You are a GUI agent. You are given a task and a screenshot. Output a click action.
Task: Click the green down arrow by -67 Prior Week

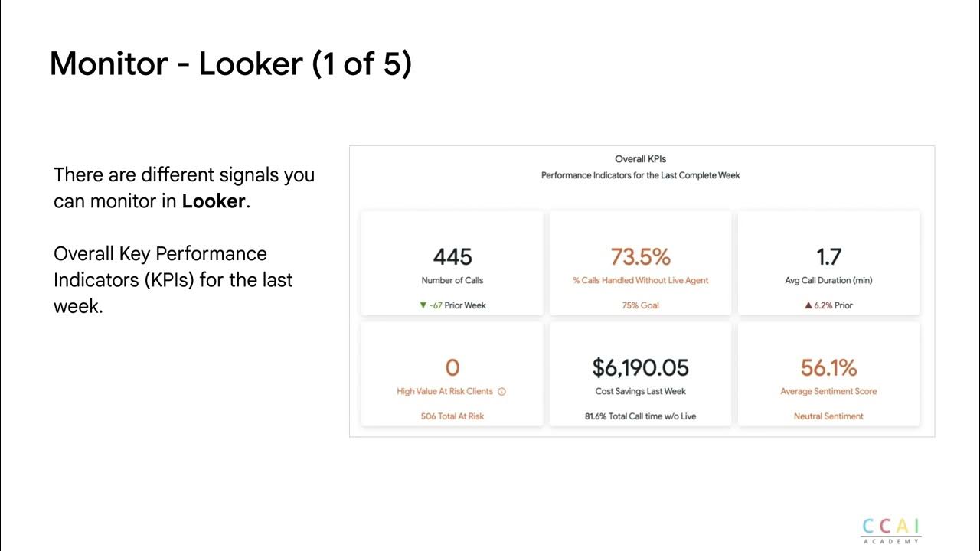pos(423,305)
